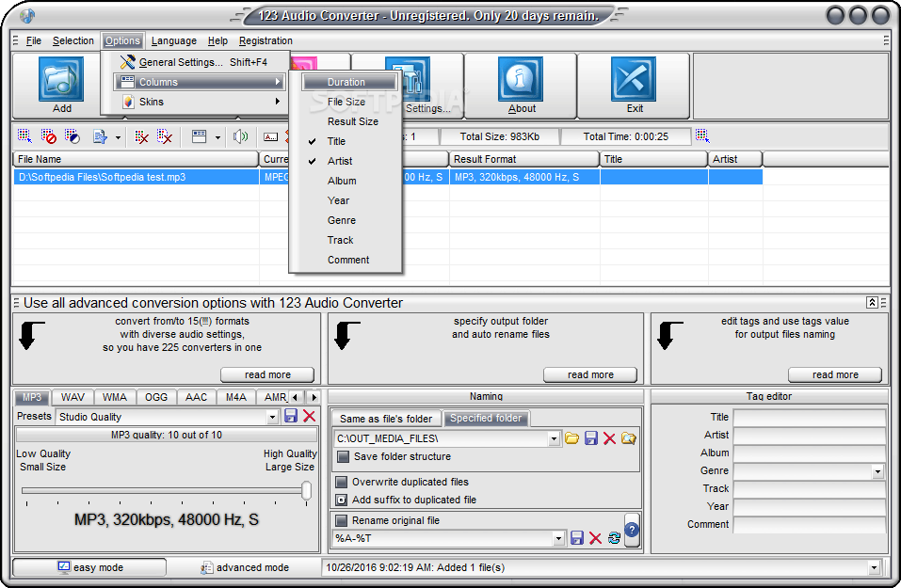Select Add suffix to duplicated file option
The image size is (901, 588).
(342, 500)
